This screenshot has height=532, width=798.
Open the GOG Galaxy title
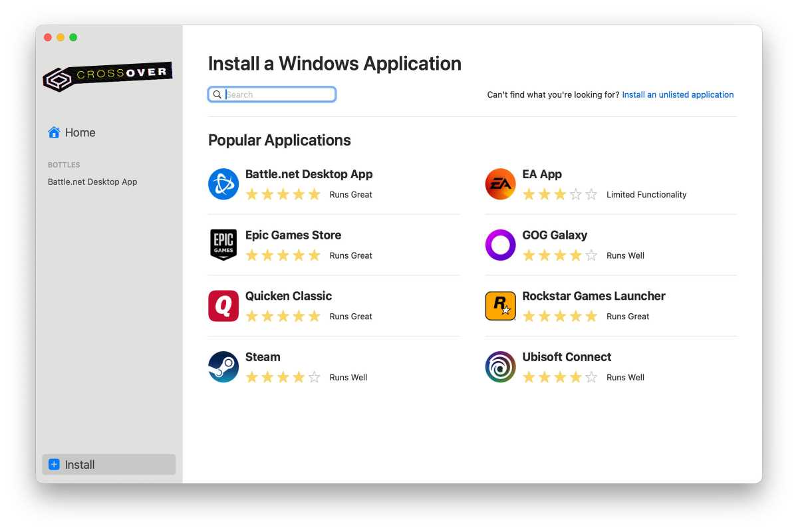click(x=555, y=235)
